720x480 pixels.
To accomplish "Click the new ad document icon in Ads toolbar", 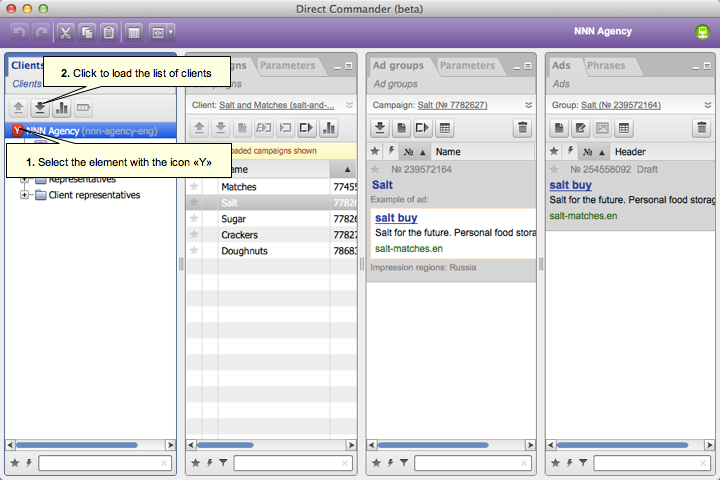I will pyautogui.click(x=559, y=128).
